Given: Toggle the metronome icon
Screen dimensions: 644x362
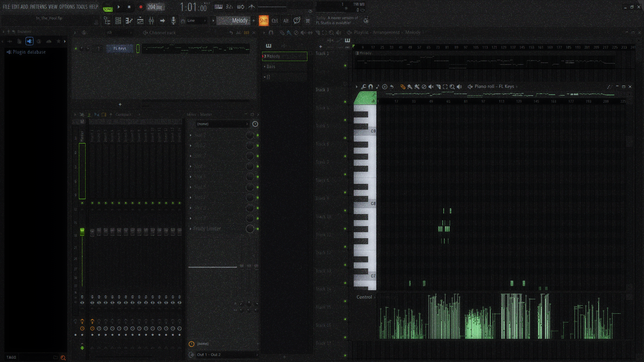Looking at the screenshot, I should (x=252, y=7).
